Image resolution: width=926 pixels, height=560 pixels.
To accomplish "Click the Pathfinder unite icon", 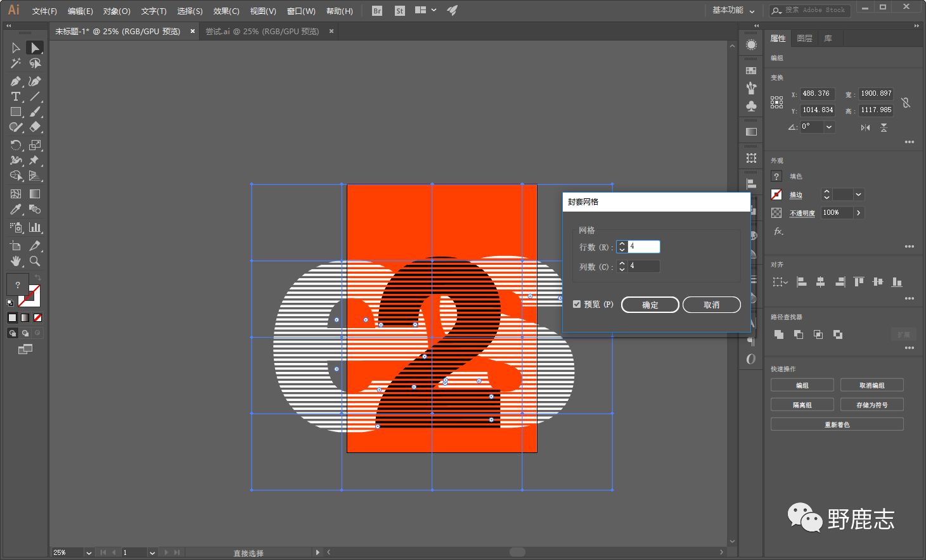I will [779, 334].
